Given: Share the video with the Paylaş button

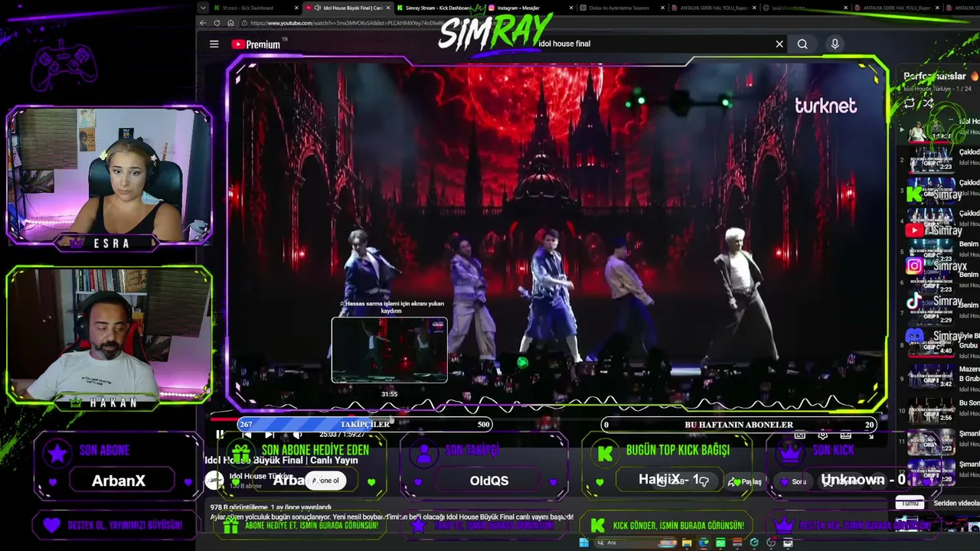Looking at the screenshot, I should (x=745, y=481).
